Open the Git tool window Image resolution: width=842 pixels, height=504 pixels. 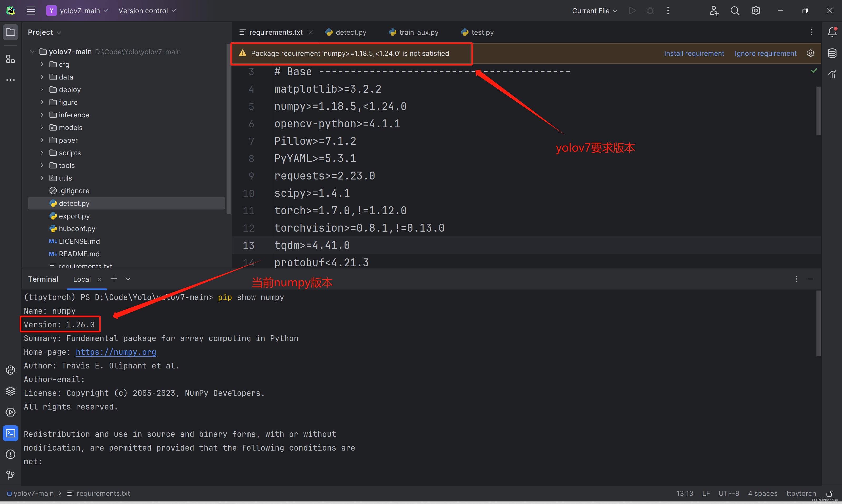tap(11, 475)
